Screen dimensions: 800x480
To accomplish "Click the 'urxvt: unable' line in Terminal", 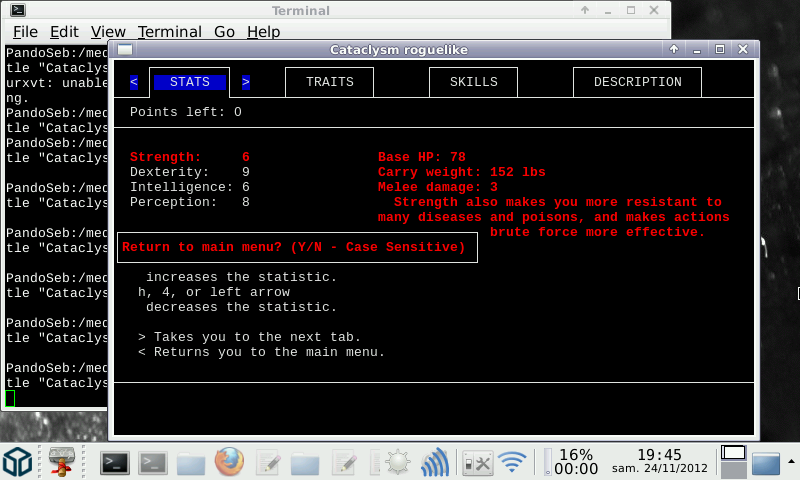I will (57, 83).
